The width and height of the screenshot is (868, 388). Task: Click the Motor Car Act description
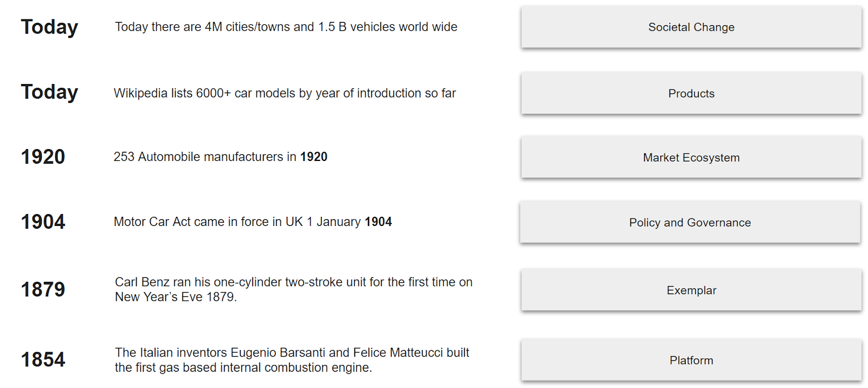coord(253,222)
